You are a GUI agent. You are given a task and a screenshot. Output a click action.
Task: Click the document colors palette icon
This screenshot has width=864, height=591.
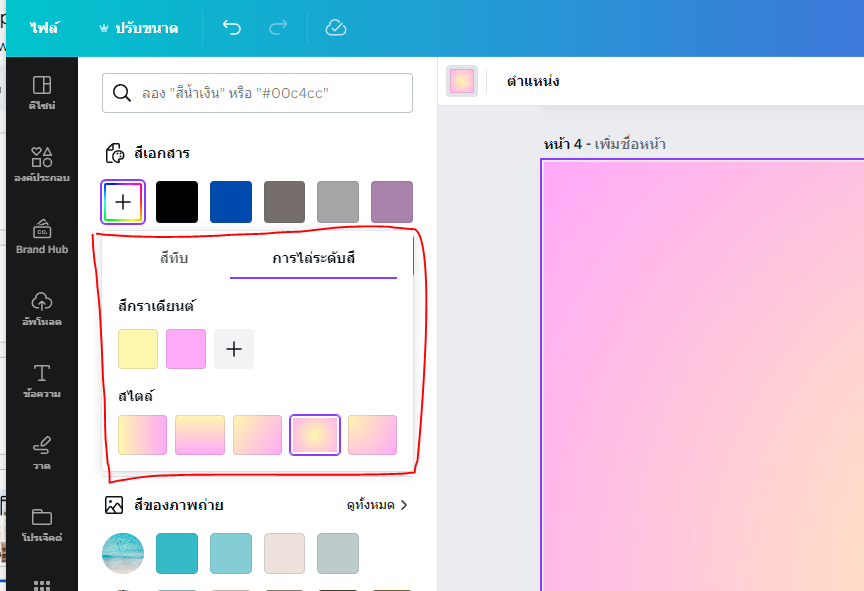click(115, 153)
